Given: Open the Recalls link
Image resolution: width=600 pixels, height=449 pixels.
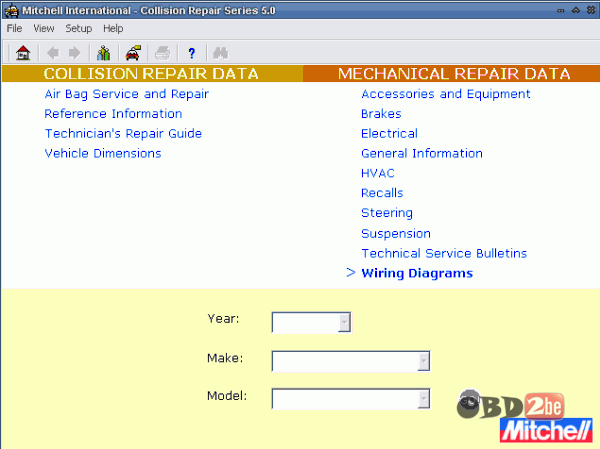Looking at the screenshot, I should tap(382, 193).
